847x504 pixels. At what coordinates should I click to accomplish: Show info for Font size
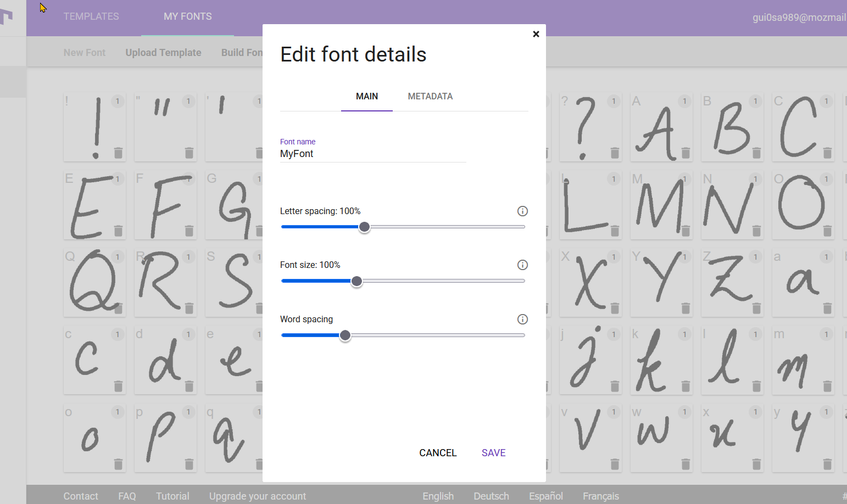coord(522,265)
